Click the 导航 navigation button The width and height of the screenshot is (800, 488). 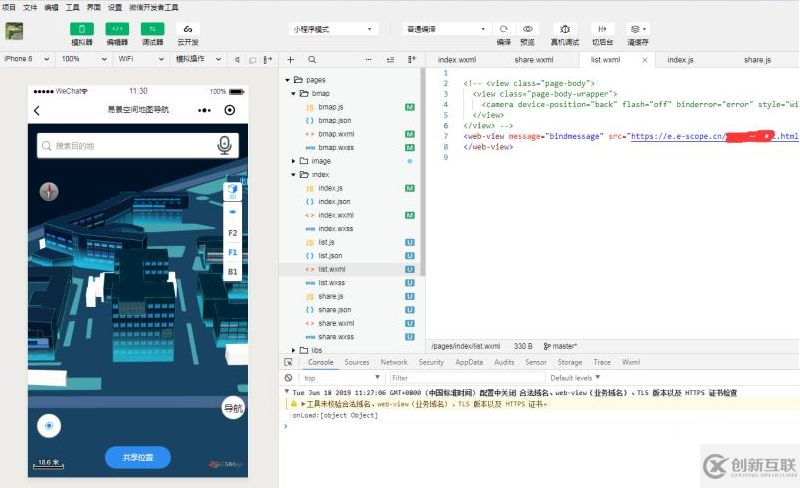233,408
